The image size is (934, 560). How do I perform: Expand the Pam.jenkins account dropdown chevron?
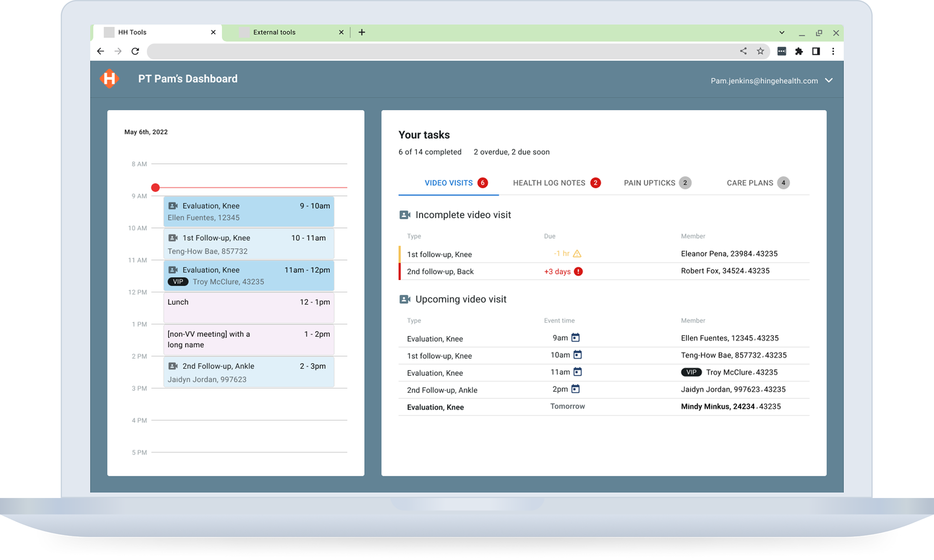(x=829, y=80)
